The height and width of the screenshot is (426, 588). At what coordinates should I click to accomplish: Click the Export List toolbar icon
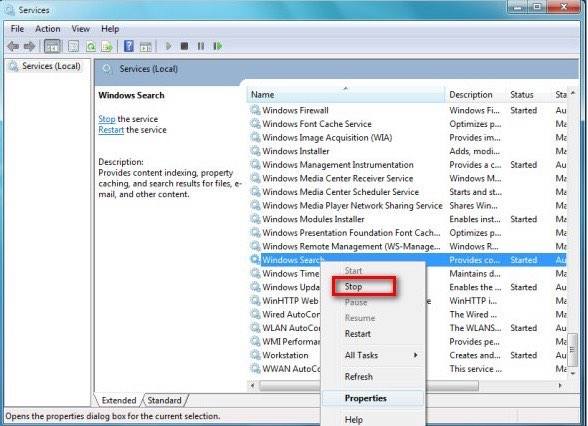click(107, 46)
